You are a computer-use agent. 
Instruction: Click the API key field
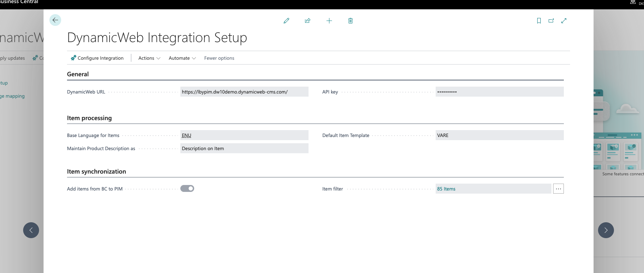pos(499,92)
